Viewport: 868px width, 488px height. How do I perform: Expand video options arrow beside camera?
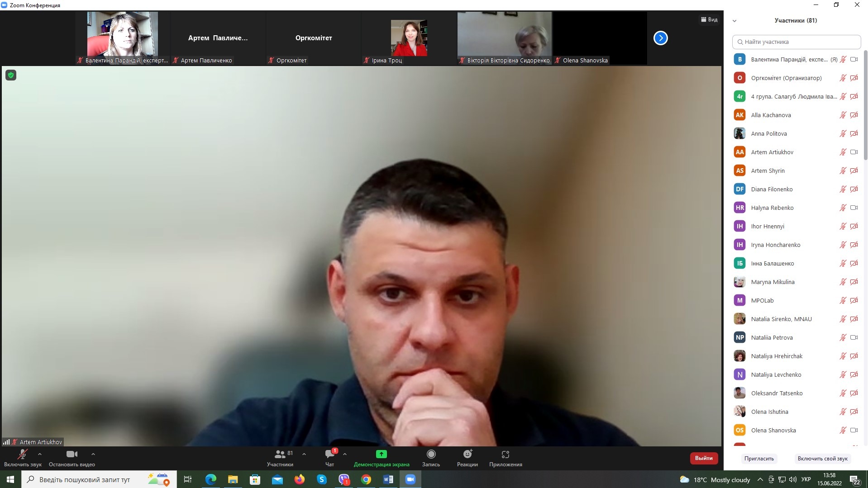coord(93,454)
